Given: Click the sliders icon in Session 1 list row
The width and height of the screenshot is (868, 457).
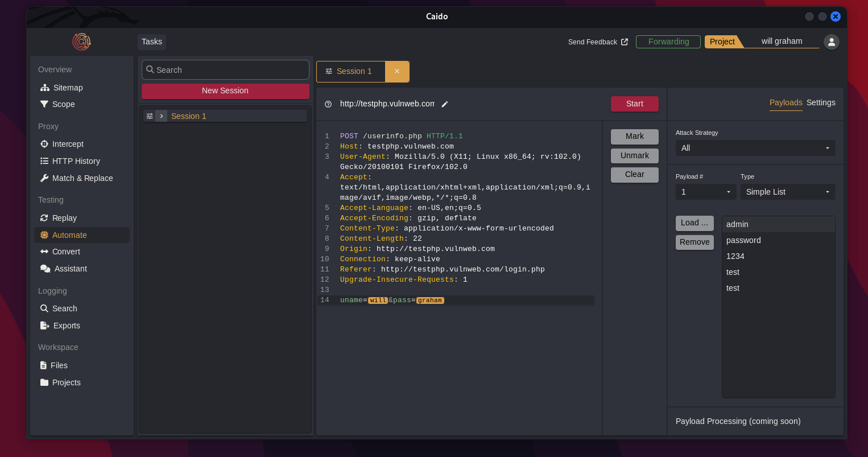Looking at the screenshot, I should pos(150,116).
